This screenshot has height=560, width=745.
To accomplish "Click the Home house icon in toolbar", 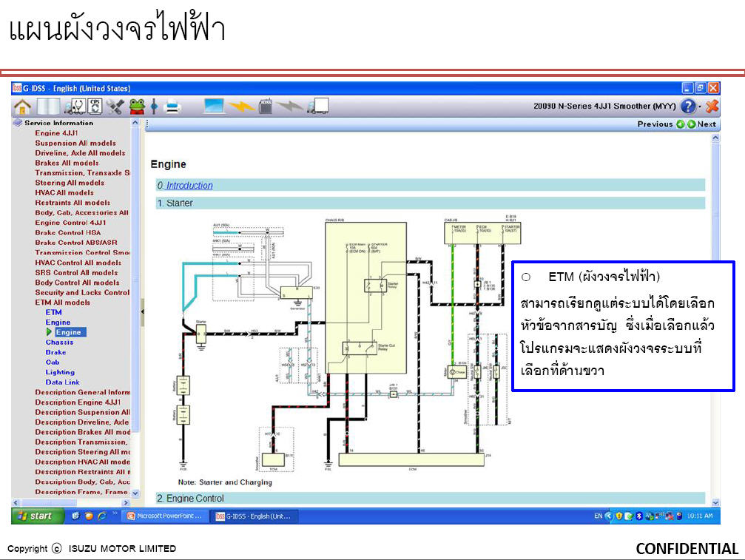I will pos(22,107).
